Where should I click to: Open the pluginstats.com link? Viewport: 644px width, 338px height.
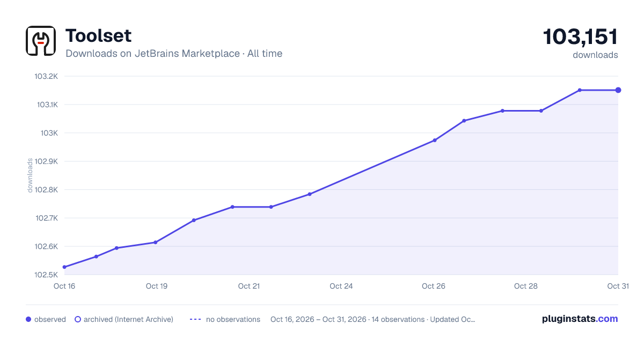pyautogui.click(x=580, y=319)
